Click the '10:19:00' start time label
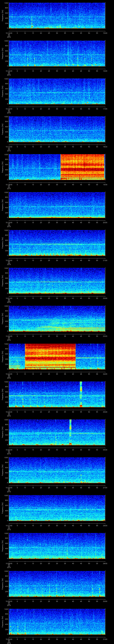Image resolution: width=114 pixels, height=644 pixels. [9, 223]
